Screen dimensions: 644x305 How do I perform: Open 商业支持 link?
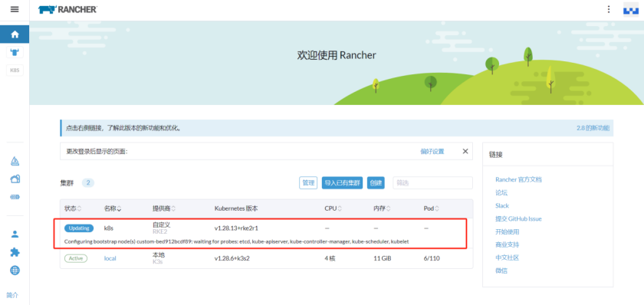point(508,244)
